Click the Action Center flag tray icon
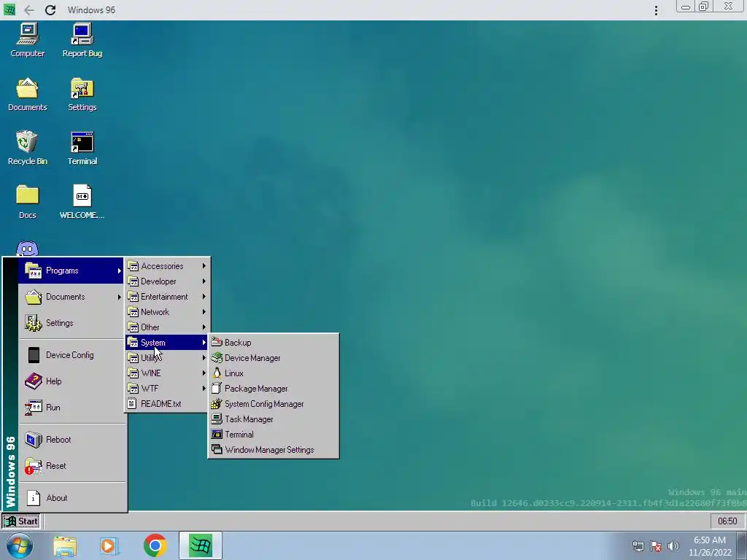 coord(656,545)
